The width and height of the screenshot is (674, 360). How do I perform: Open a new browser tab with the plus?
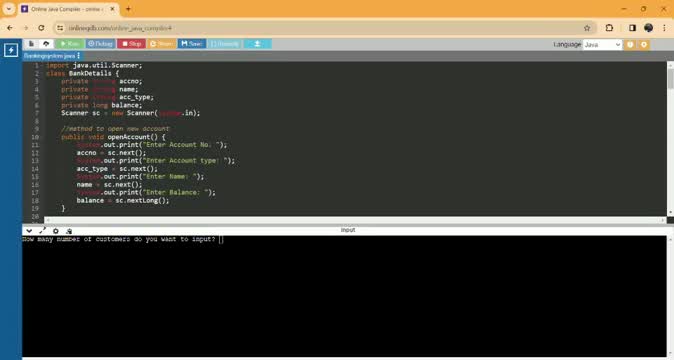point(128,9)
